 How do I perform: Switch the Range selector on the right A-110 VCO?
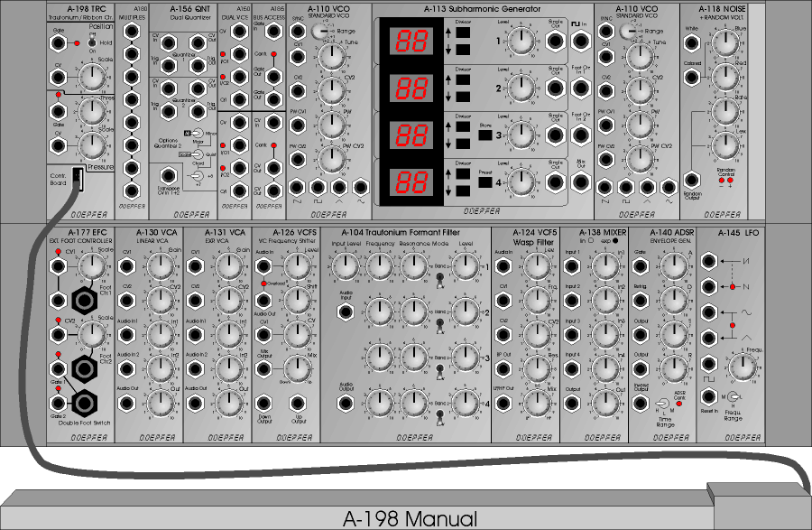click(x=628, y=31)
